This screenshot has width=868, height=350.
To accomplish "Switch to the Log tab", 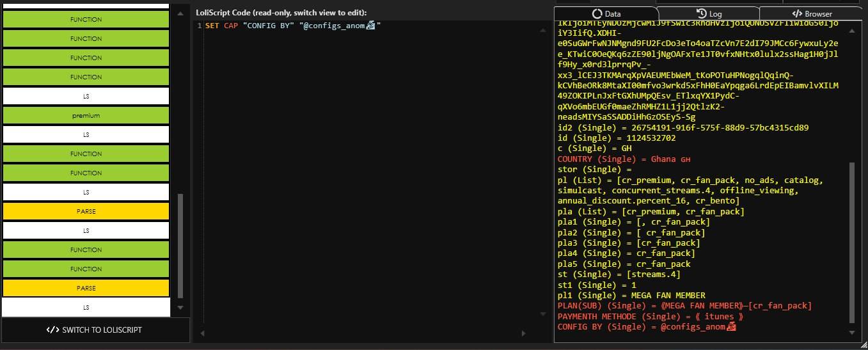I will pyautogui.click(x=708, y=13).
